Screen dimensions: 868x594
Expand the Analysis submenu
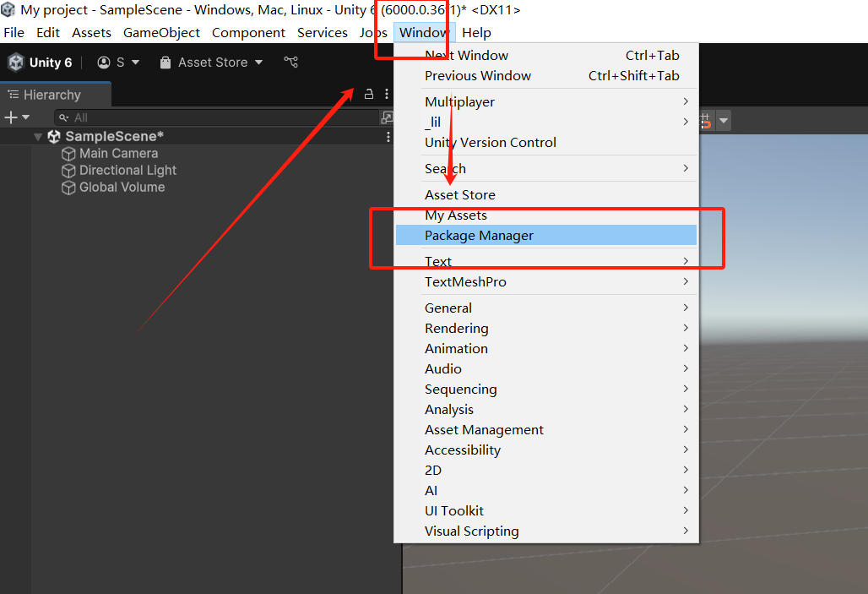coord(546,410)
